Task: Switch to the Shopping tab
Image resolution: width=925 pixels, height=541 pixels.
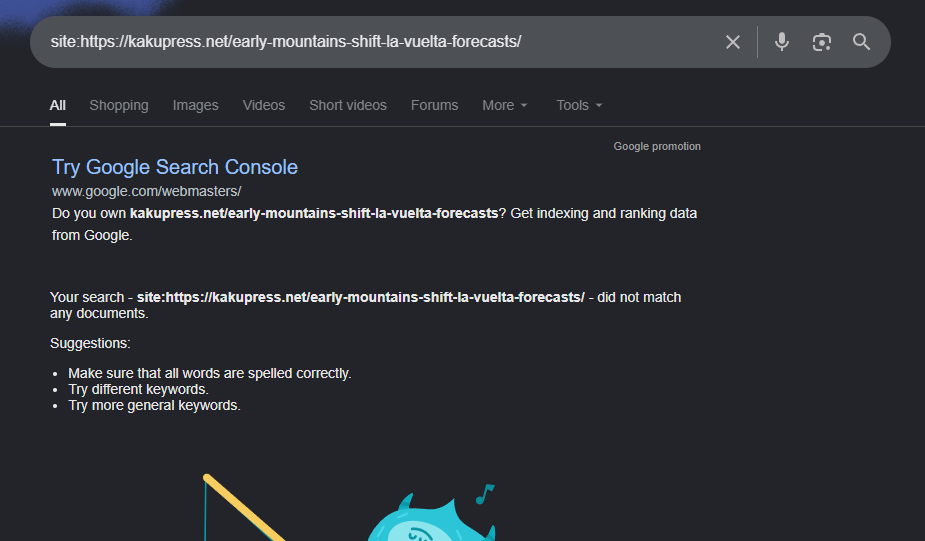Action: pos(119,106)
